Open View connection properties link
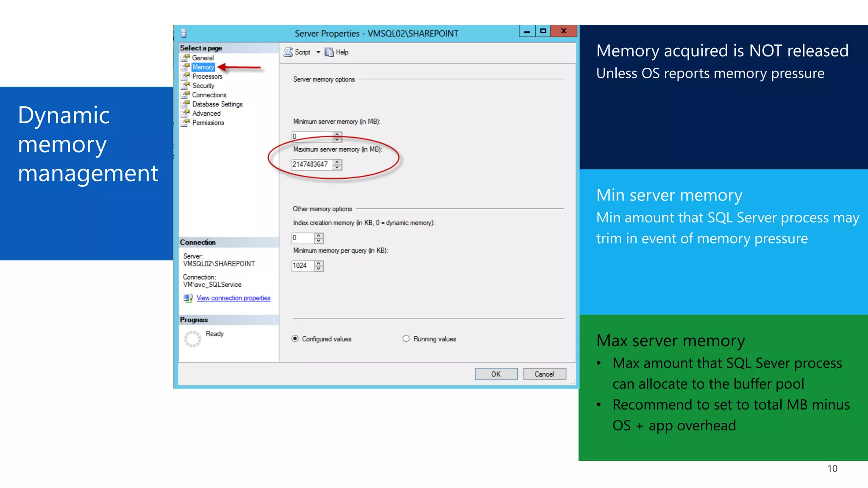The height and width of the screenshot is (488, 868). coord(233,298)
